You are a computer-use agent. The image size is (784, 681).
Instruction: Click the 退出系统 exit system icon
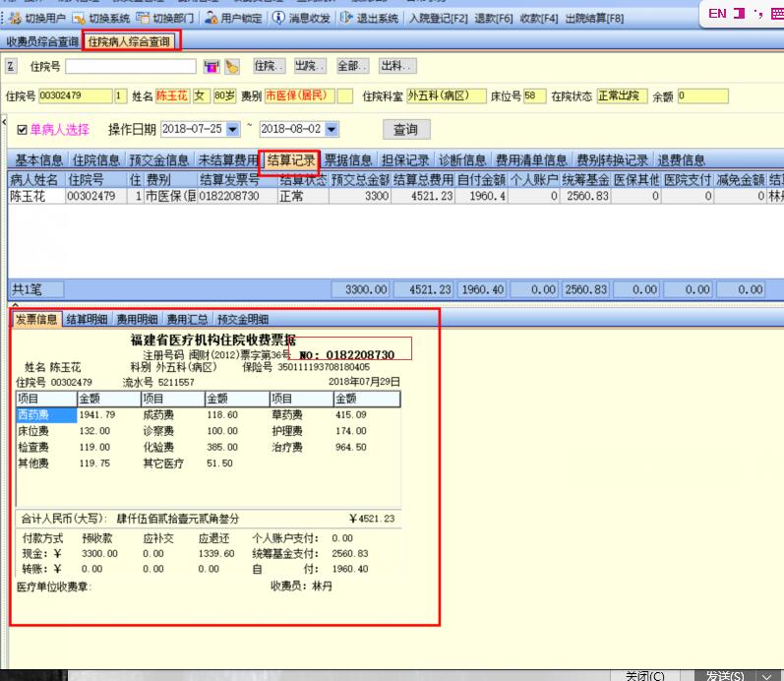pos(346,18)
